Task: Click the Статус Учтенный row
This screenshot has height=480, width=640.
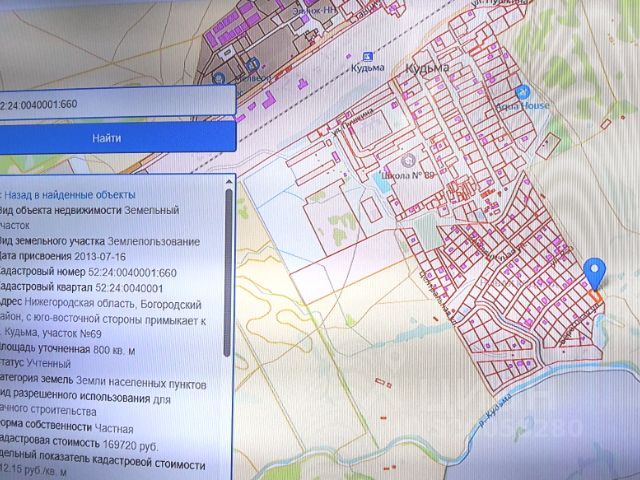Action: (36, 363)
